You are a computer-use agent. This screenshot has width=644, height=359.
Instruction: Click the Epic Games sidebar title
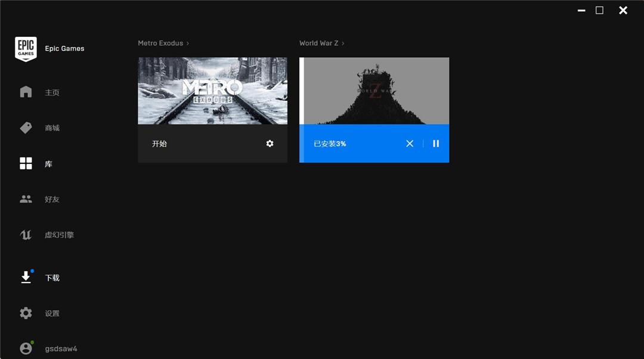[64, 48]
